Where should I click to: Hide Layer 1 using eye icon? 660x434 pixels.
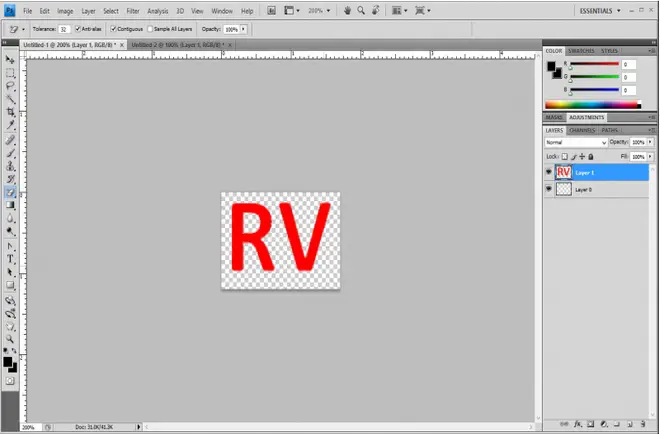click(549, 172)
